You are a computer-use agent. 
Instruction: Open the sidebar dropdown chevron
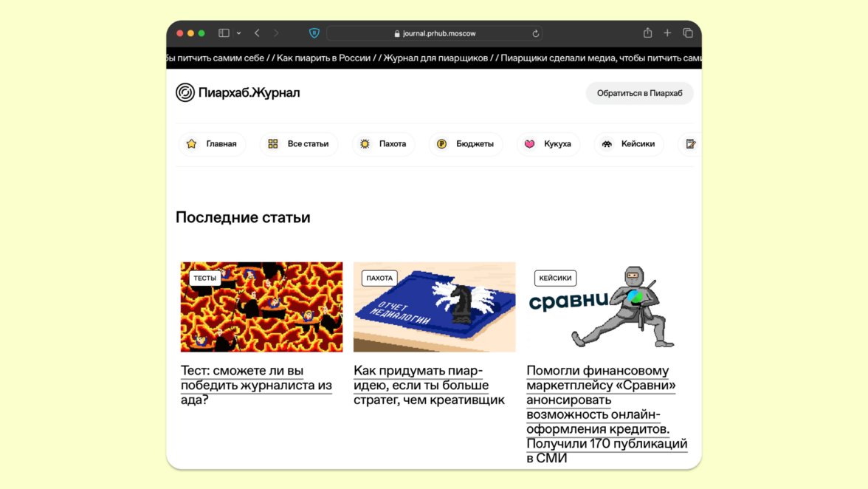(238, 33)
